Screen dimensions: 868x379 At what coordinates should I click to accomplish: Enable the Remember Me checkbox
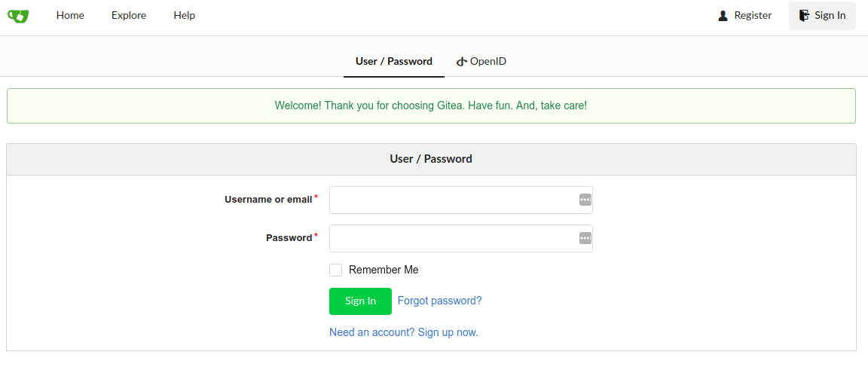(x=336, y=270)
